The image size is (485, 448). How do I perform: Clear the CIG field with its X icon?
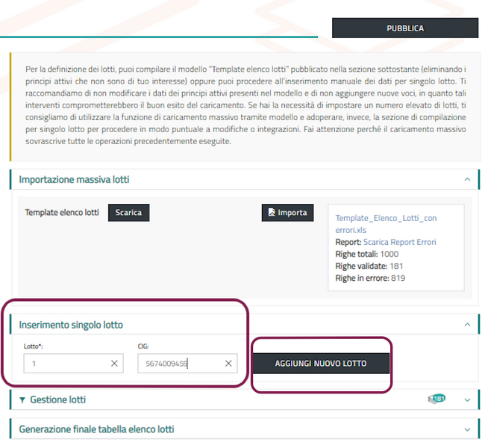[x=228, y=364]
